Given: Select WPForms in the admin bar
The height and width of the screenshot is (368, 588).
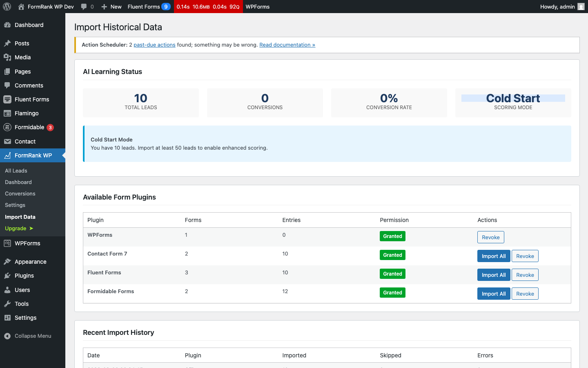Looking at the screenshot, I should 257,7.
